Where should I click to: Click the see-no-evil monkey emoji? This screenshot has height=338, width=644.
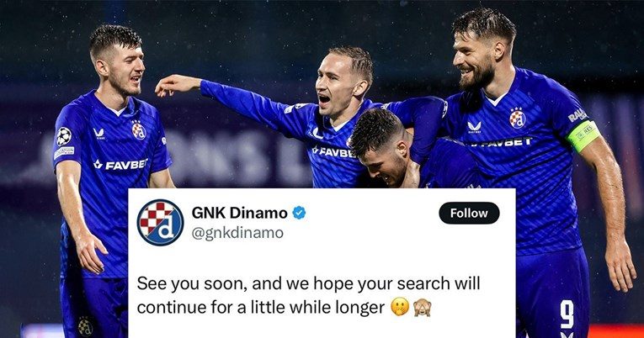tap(422, 307)
